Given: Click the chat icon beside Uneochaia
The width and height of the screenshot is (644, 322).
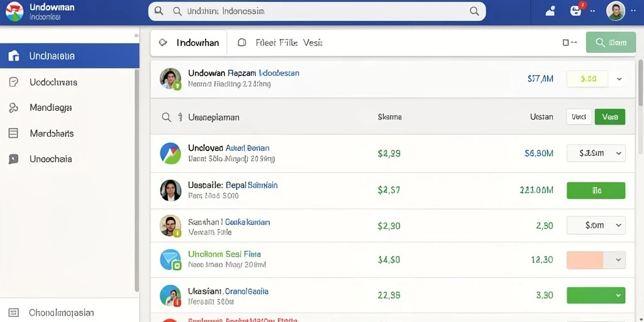Looking at the screenshot, I should (x=13, y=159).
